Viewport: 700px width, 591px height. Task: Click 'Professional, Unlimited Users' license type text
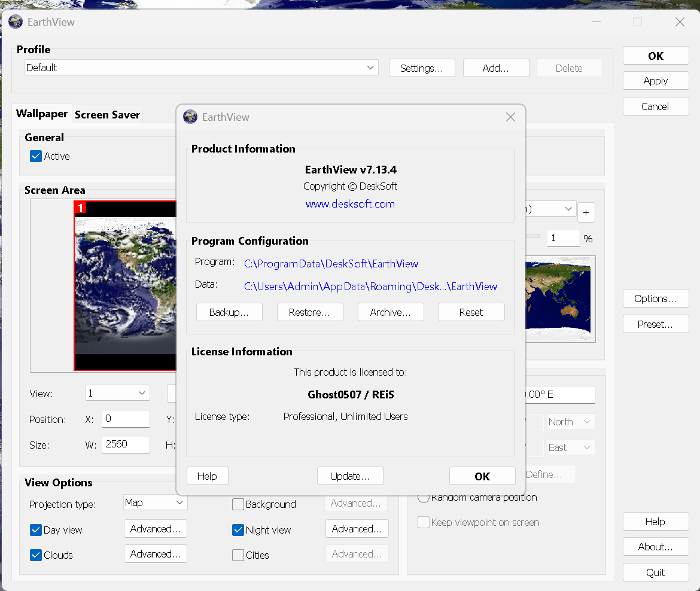(x=346, y=416)
